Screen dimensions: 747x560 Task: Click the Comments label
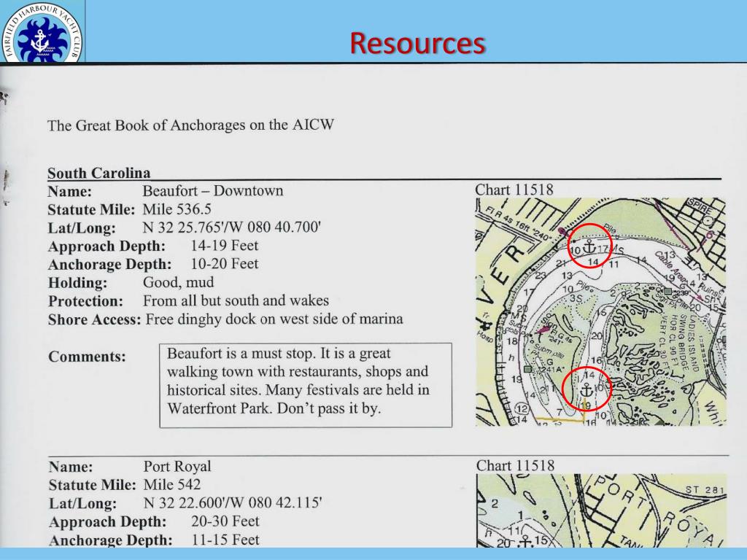(88, 357)
